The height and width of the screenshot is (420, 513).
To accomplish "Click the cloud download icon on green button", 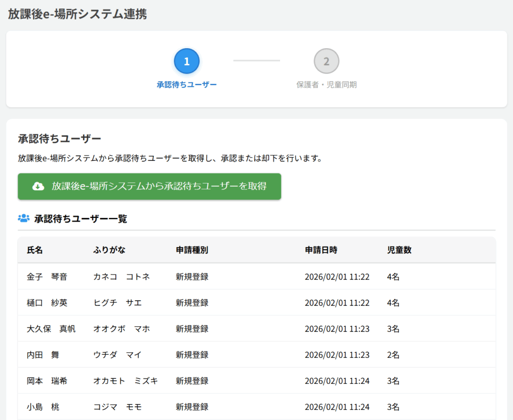I will click(x=38, y=186).
